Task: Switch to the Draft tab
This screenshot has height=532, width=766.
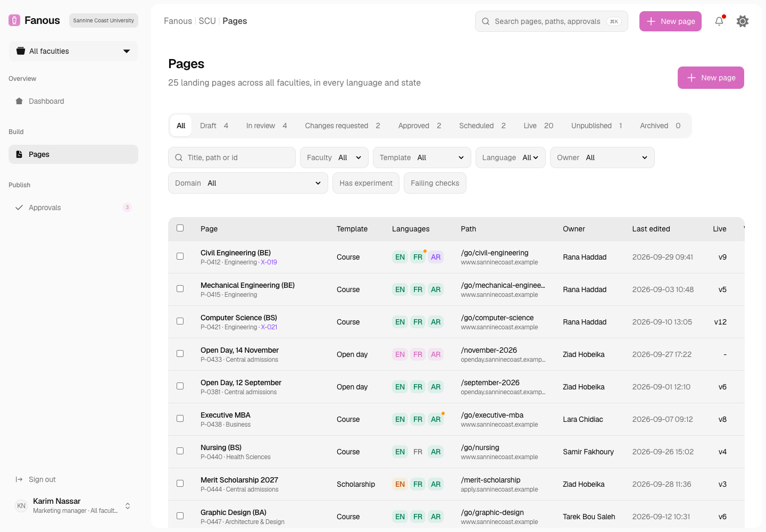Action: (x=214, y=126)
